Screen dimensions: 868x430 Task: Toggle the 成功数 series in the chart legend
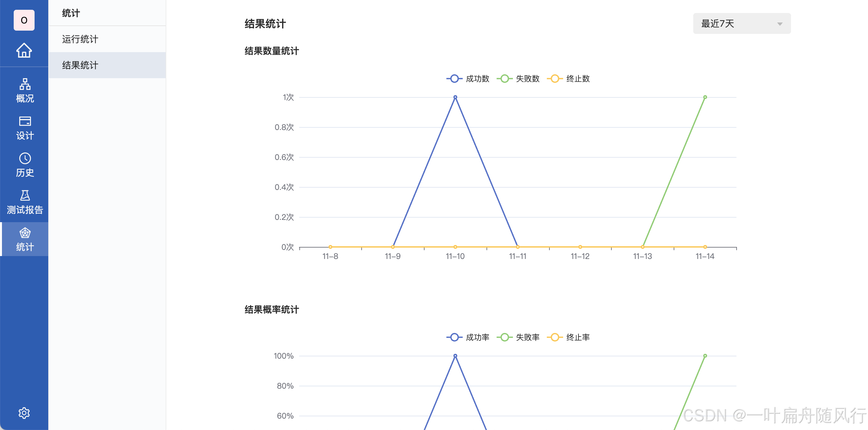tap(468, 79)
